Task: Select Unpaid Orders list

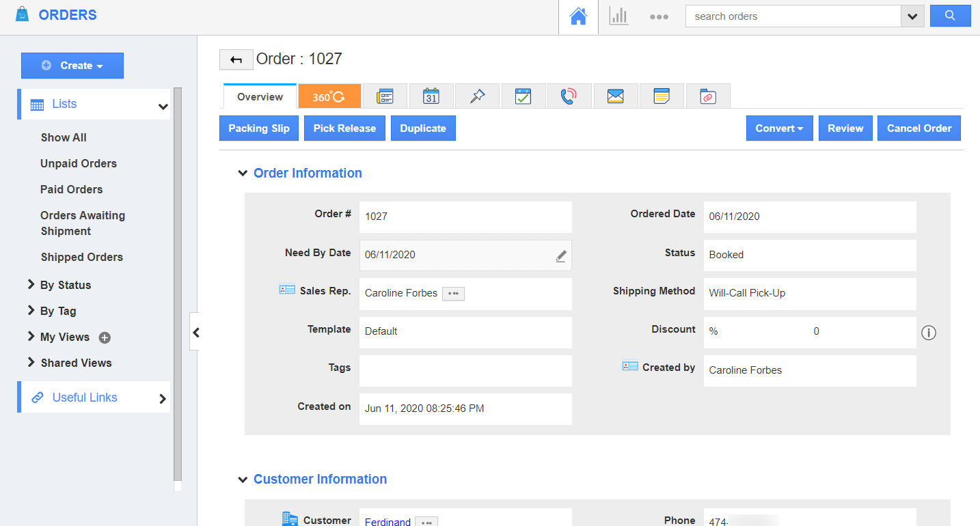Action: point(79,163)
